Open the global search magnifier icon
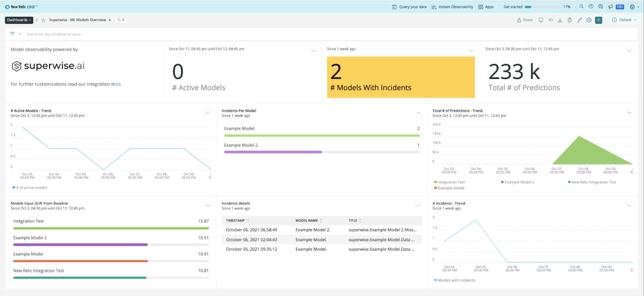 [581, 6]
